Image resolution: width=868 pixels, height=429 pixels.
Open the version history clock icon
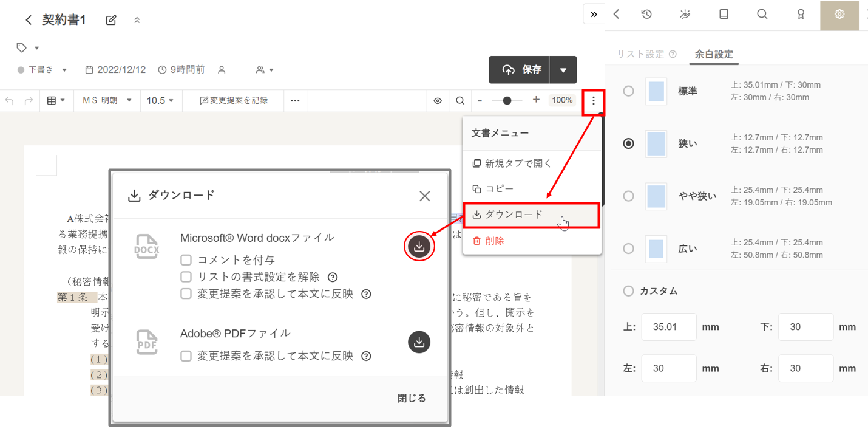[646, 15]
